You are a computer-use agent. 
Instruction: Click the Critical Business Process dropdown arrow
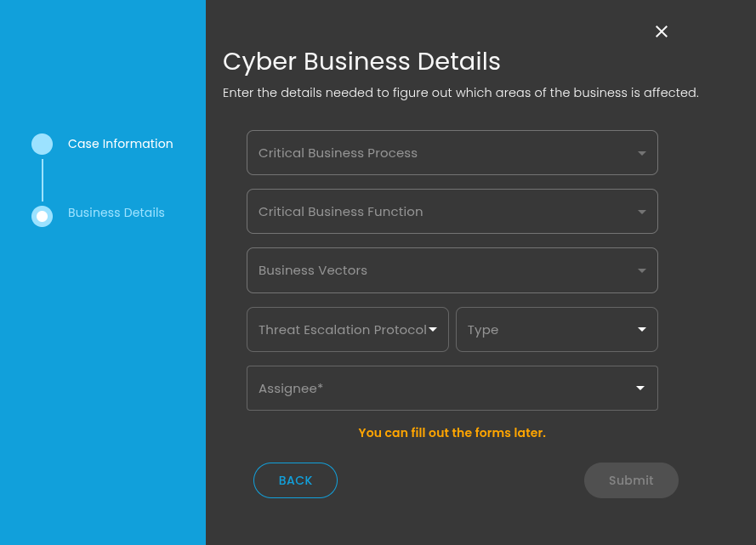tap(641, 153)
